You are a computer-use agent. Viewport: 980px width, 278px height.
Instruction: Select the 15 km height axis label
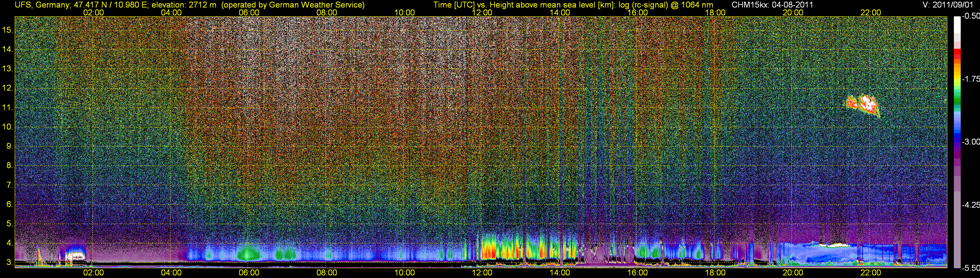(x=8, y=30)
